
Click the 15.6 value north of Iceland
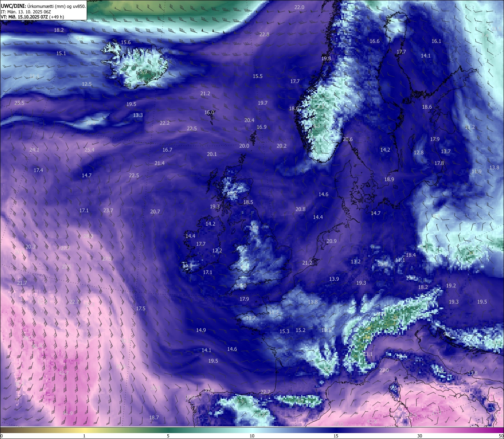pyautogui.click(x=126, y=42)
